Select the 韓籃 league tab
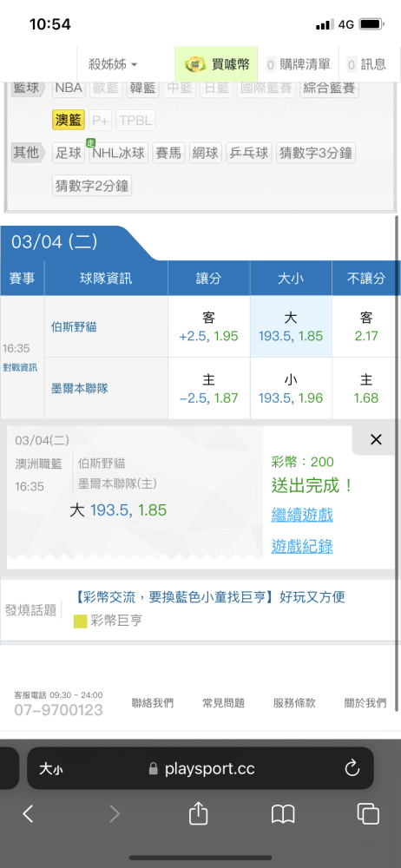 (143, 88)
